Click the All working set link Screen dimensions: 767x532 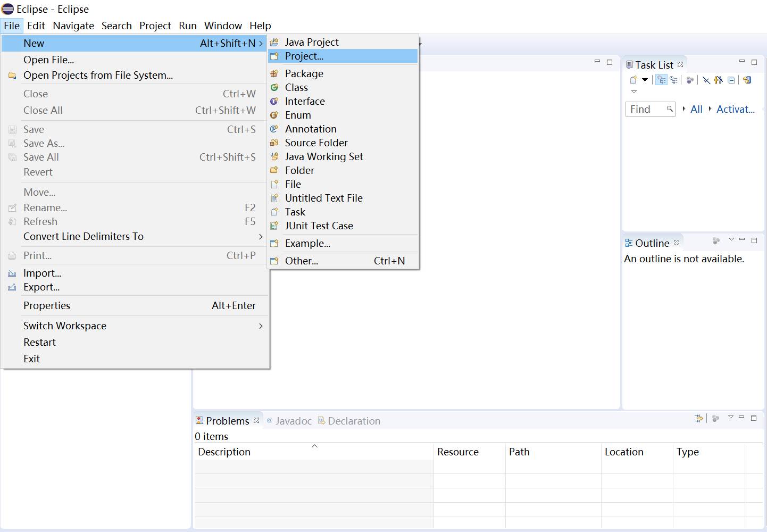(696, 109)
